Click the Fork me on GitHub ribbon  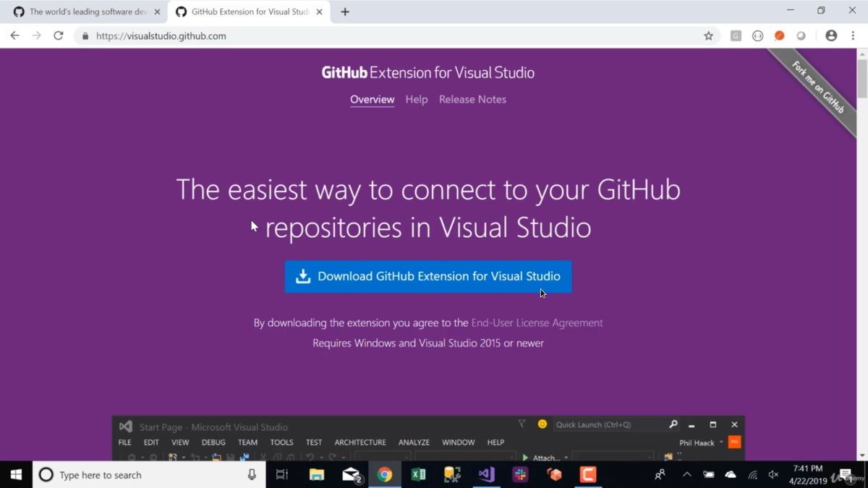coord(817,87)
